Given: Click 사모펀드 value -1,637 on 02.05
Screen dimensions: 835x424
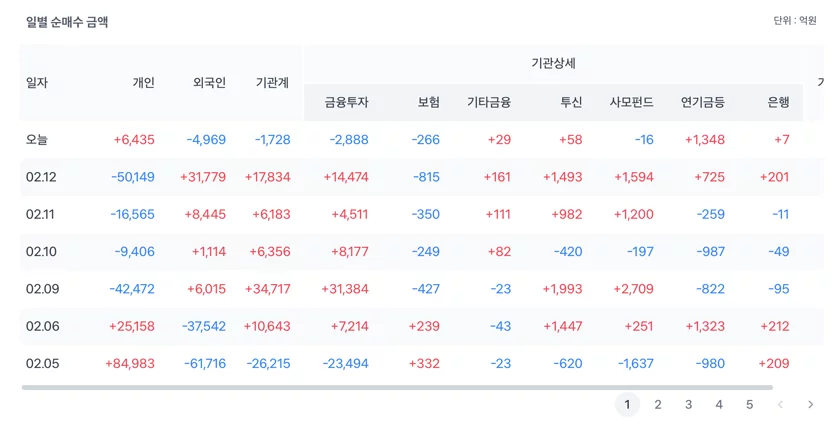Looking at the screenshot, I should (x=636, y=363).
